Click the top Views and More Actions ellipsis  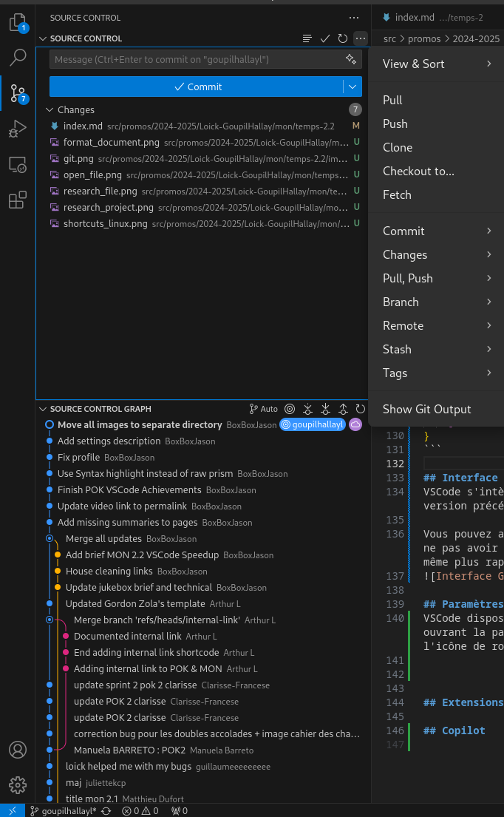coord(354,18)
